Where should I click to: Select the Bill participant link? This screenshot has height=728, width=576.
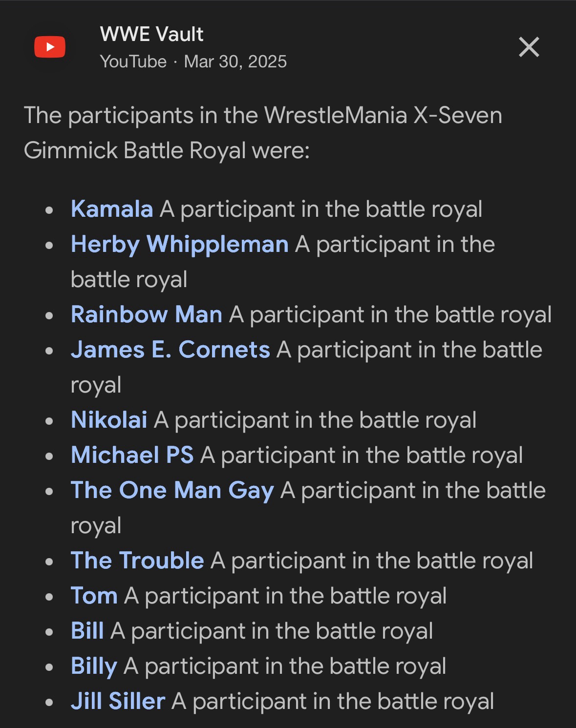pyautogui.click(x=87, y=631)
